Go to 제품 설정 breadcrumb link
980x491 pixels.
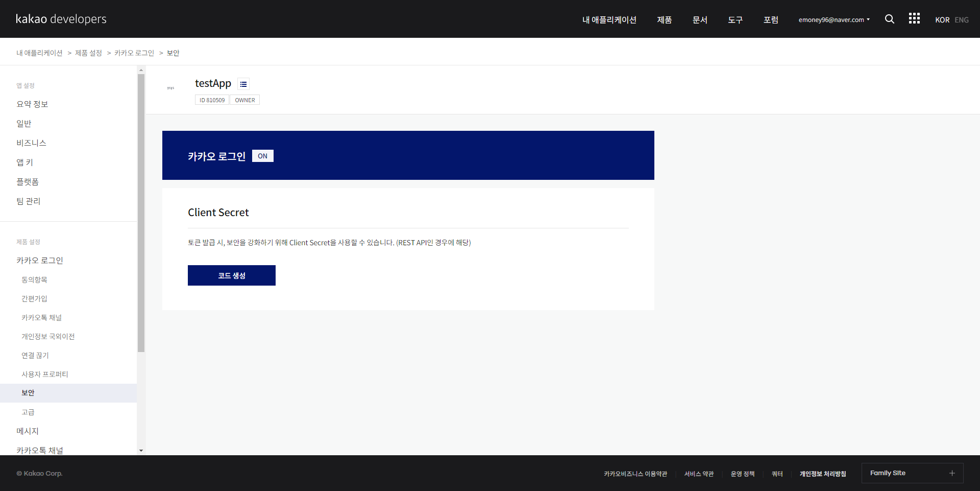[88, 53]
